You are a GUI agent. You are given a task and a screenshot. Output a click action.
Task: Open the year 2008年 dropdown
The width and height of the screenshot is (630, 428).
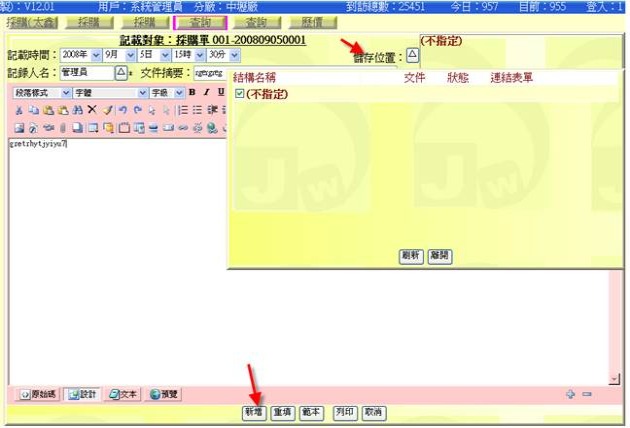(x=96, y=55)
